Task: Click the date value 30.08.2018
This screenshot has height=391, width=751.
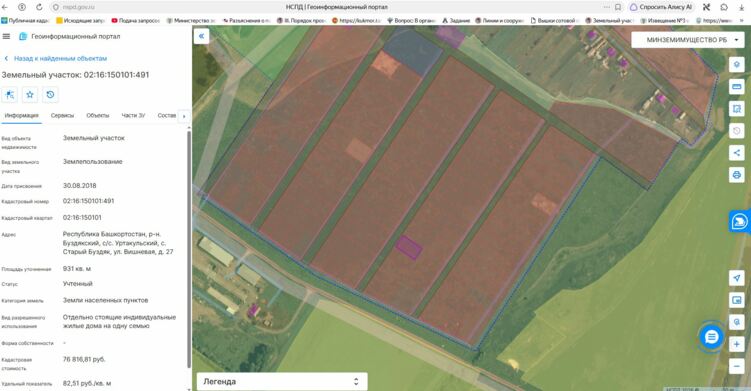Action: [x=80, y=185]
